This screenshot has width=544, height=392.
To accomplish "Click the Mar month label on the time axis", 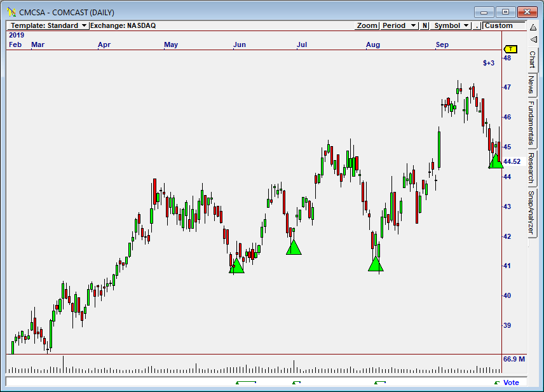I will click(x=38, y=44).
